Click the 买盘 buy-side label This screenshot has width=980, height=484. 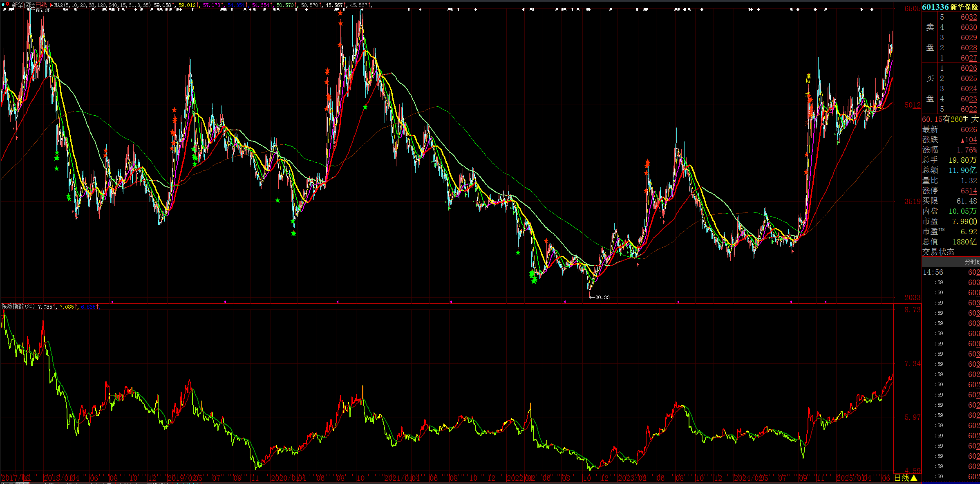[930, 88]
